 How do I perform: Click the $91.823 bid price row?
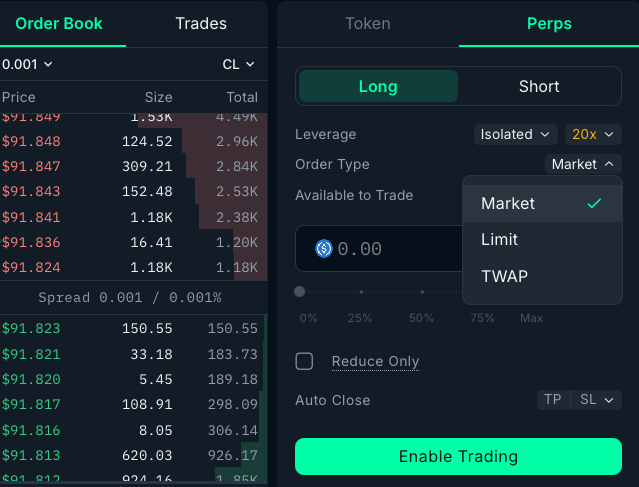coord(134,328)
